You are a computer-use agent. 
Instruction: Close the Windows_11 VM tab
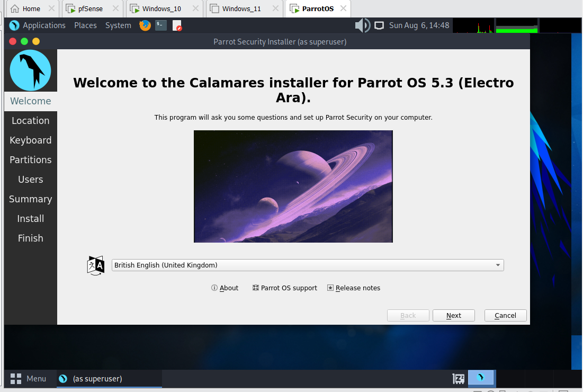(275, 8)
